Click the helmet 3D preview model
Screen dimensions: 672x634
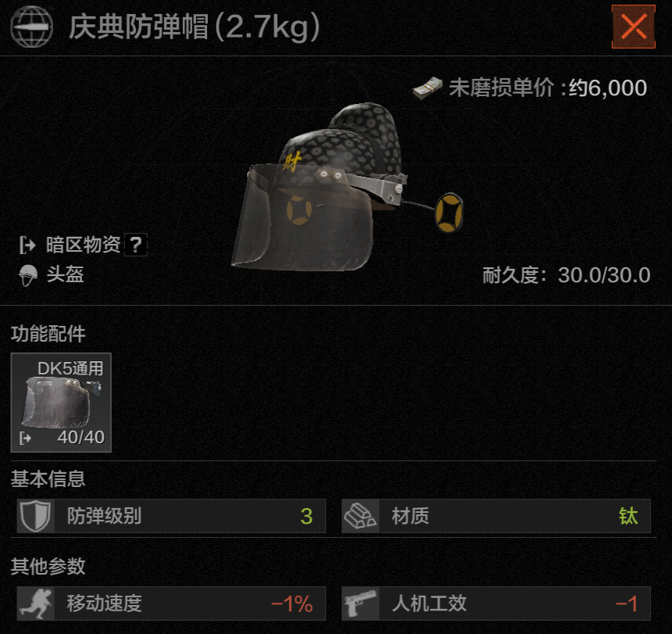coord(347,187)
